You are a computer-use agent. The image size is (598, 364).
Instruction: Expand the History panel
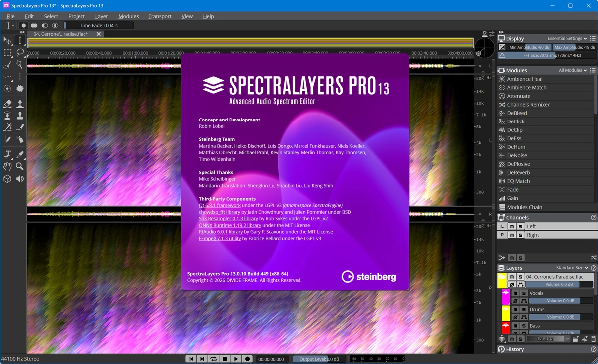coord(547,349)
